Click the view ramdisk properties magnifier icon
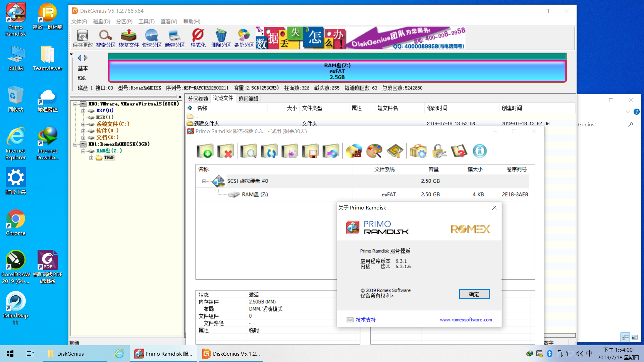 tap(249, 151)
